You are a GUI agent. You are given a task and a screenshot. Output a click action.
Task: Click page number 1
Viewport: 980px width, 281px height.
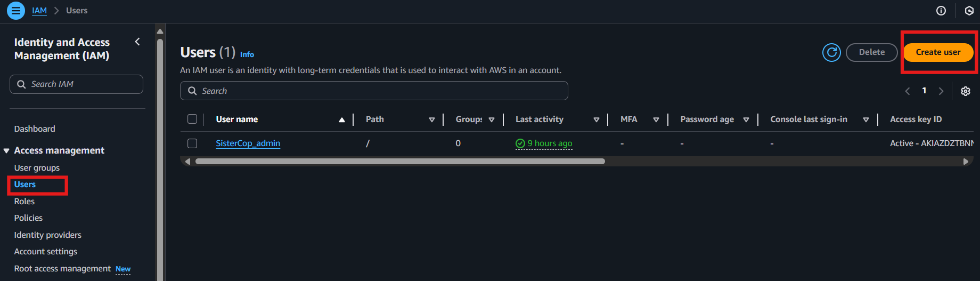click(x=924, y=91)
